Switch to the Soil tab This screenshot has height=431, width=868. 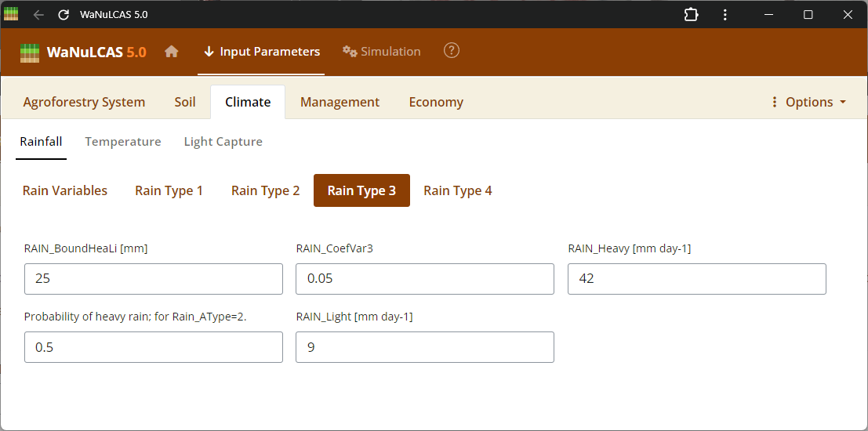(x=185, y=102)
